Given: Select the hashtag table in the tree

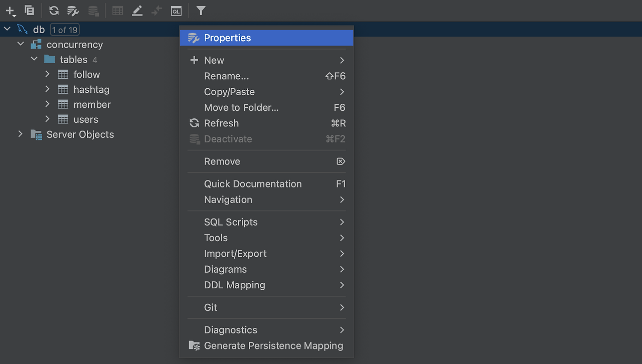Looking at the screenshot, I should (91, 90).
